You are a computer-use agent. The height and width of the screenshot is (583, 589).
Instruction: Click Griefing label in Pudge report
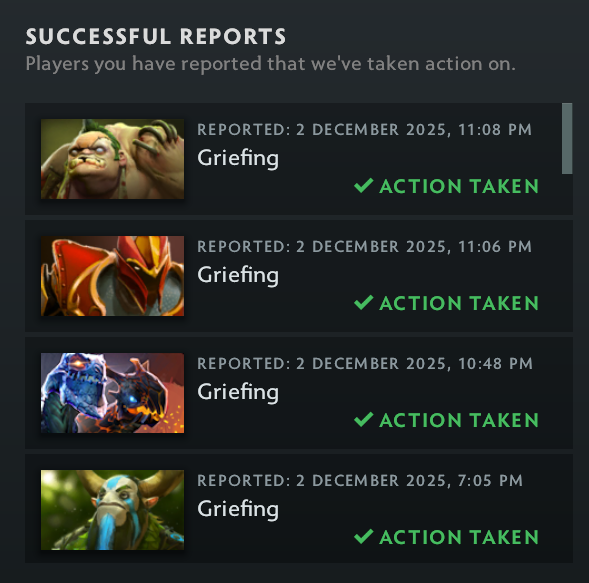point(238,159)
